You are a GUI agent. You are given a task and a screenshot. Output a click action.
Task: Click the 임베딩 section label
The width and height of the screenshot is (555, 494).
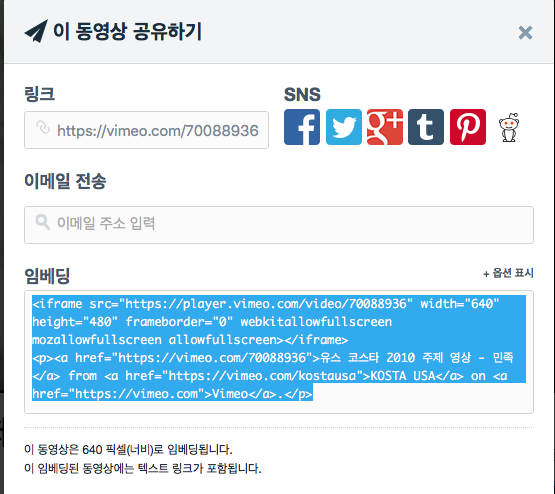coord(47,276)
